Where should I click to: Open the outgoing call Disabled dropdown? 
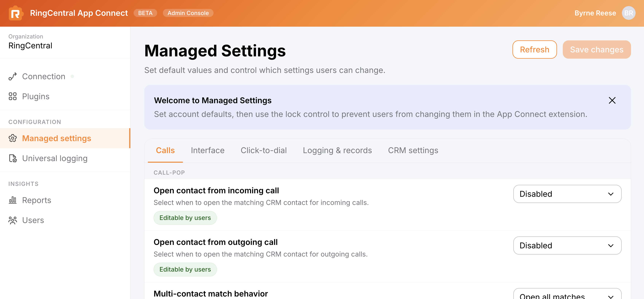pos(567,245)
